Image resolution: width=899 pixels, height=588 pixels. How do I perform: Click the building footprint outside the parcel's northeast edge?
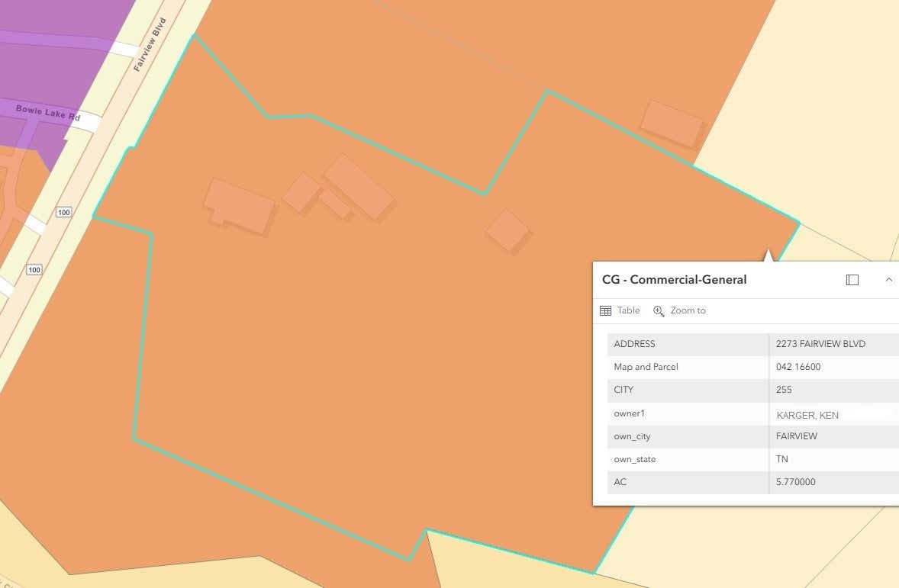(x=672, y=123)
